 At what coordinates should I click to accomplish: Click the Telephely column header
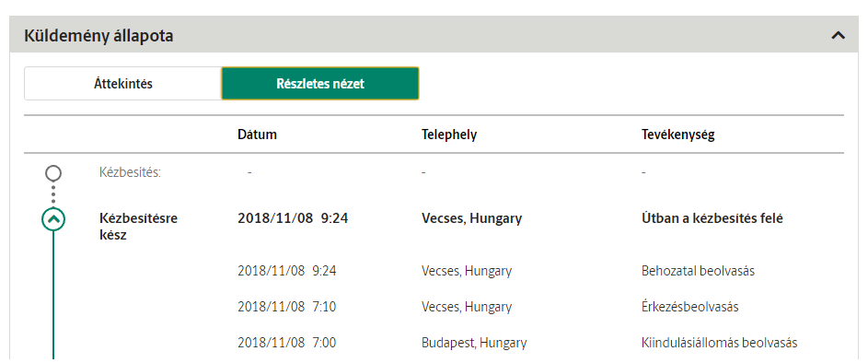(x=449, y=135)
